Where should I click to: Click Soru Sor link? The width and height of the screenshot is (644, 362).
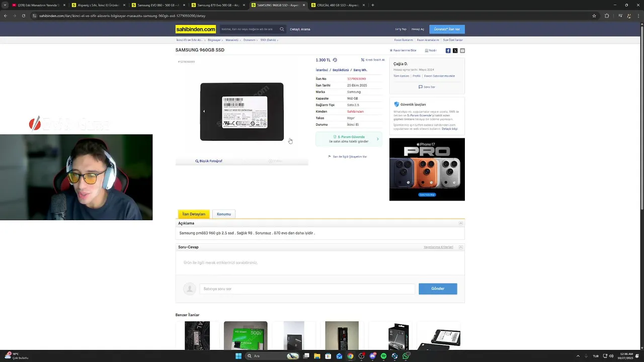pos(427,87)
